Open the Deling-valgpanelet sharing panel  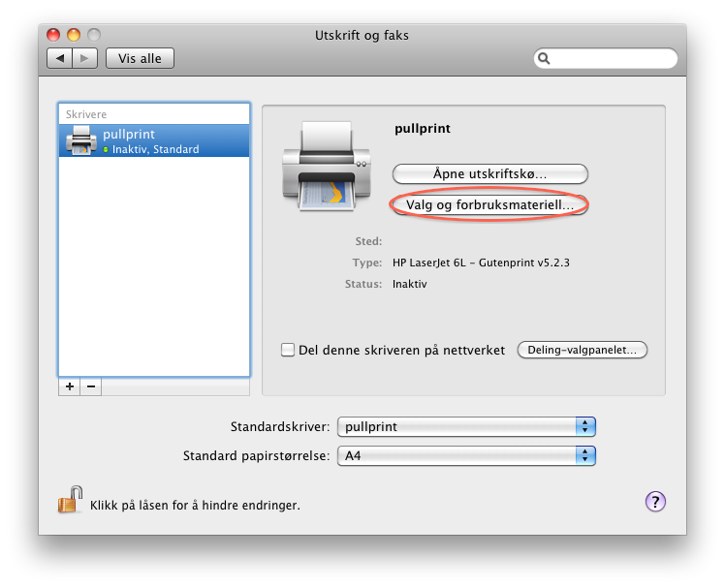(x=582, y=350)
